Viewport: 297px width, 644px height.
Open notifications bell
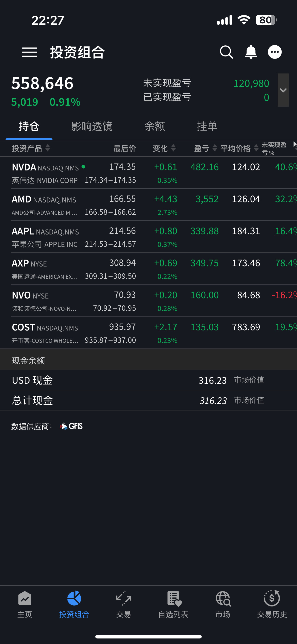click(x=251, y=52)
